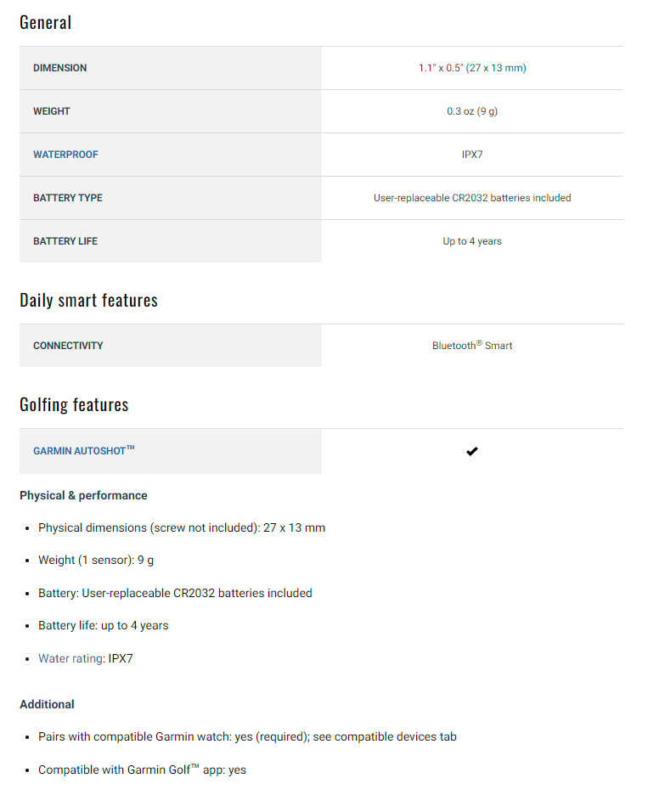The height and width of the screenshot is (812, 659).
Task: Click the BATTERY LIFE row label
Action: coord(65,241)
